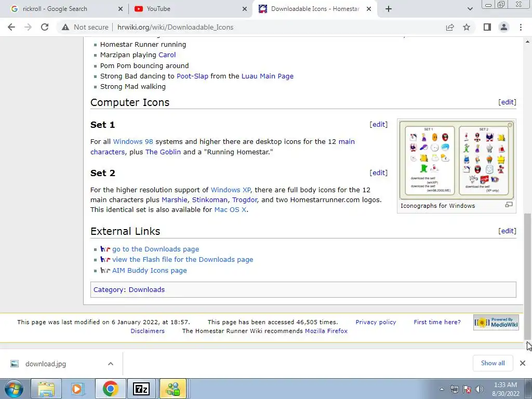Select the Downloadable Icons tab

[314, 9]
